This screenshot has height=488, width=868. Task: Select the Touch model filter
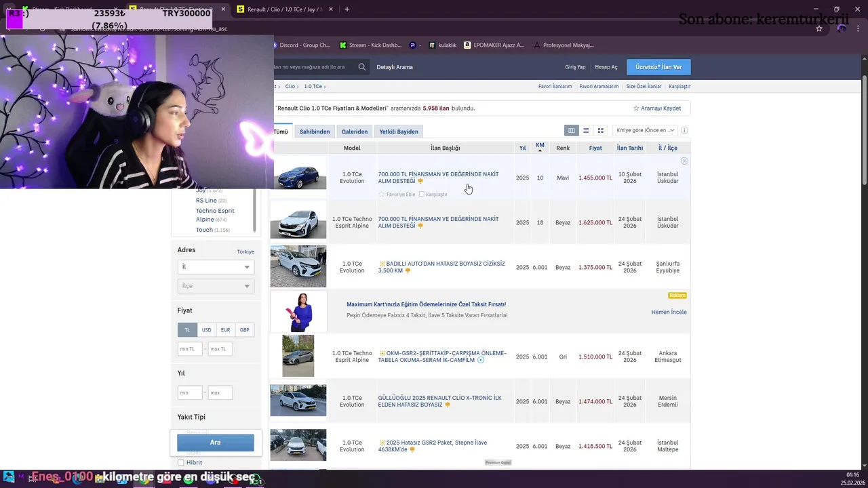pos(204,230)
